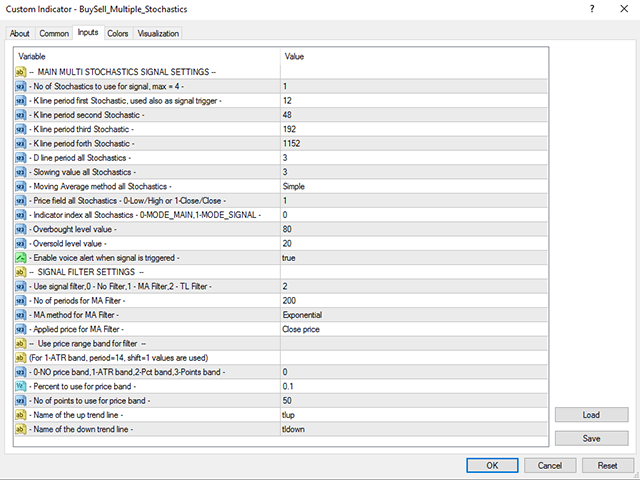Edit second Stochastic K period value 48

pos(414,115)
